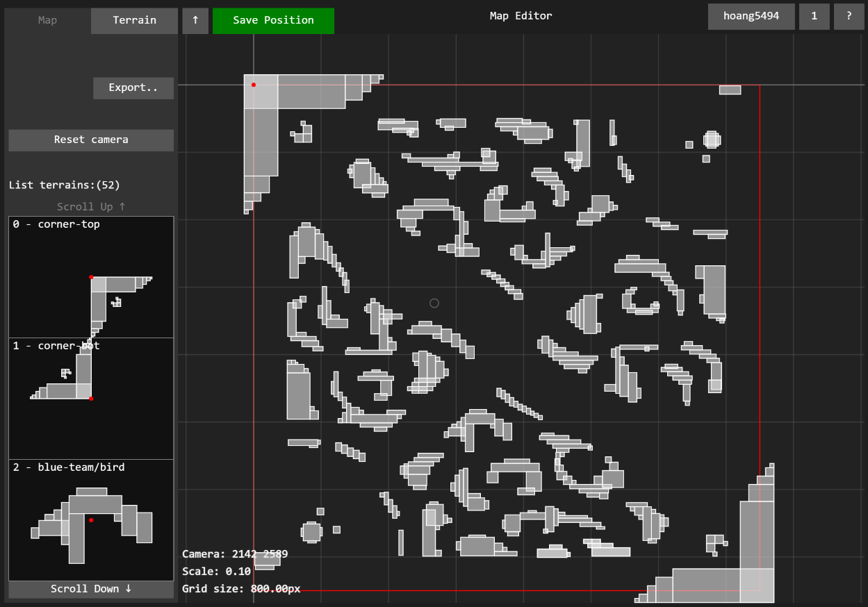The width and height of the screenshot is (868, 607).
Task: Click the 'Map Editor' title
Action: click(521, 16)
